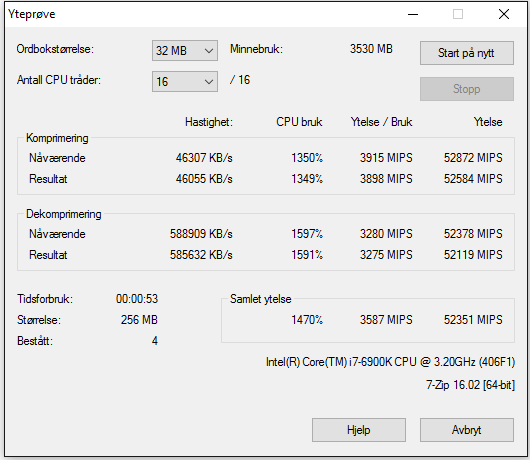Cancel the benchmark with Avbryt

(x=467, y=430)
